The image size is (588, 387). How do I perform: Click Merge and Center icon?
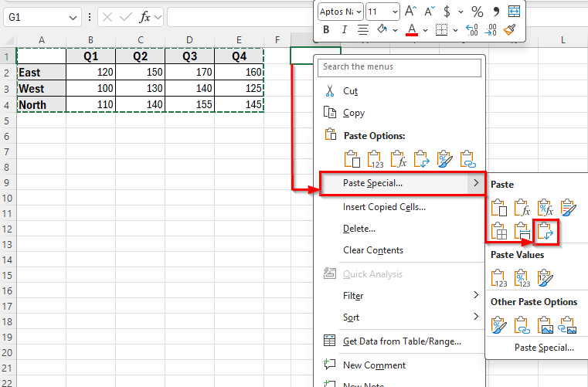click(x=514, y=12)
